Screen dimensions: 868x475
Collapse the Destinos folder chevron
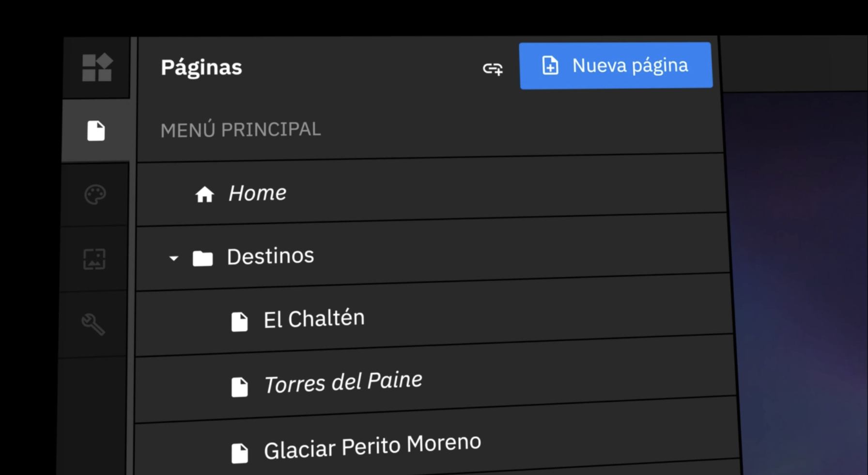[173, 258]
